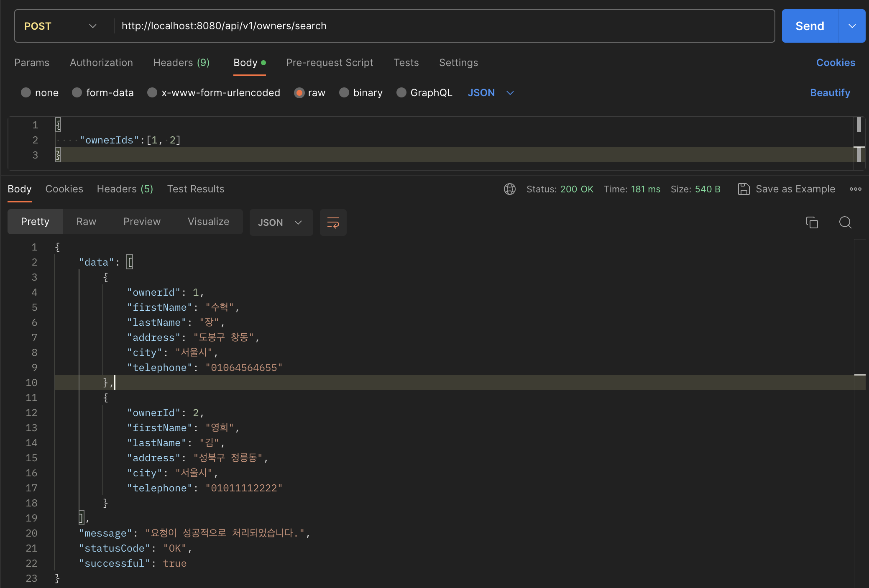Click the network globe icon beside Status
The image size is (869, 588).
[509, 189]
